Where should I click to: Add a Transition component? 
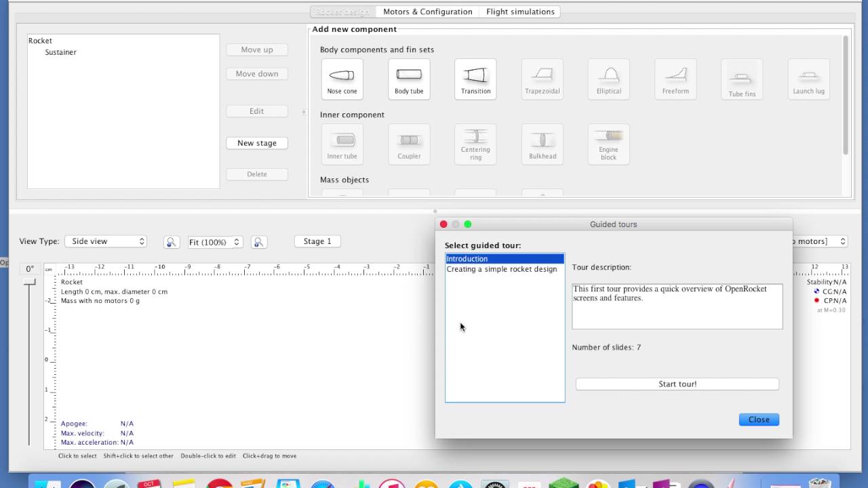475,79
